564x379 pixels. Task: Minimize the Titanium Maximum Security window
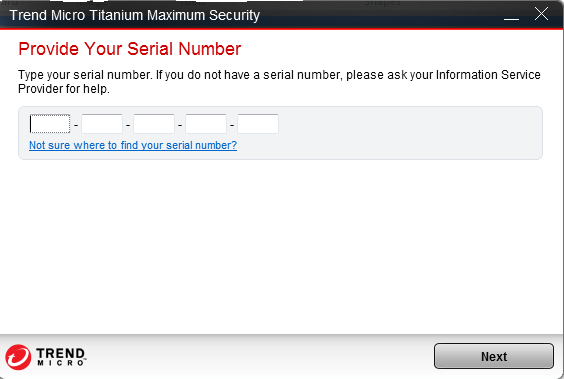coord(511,15)
